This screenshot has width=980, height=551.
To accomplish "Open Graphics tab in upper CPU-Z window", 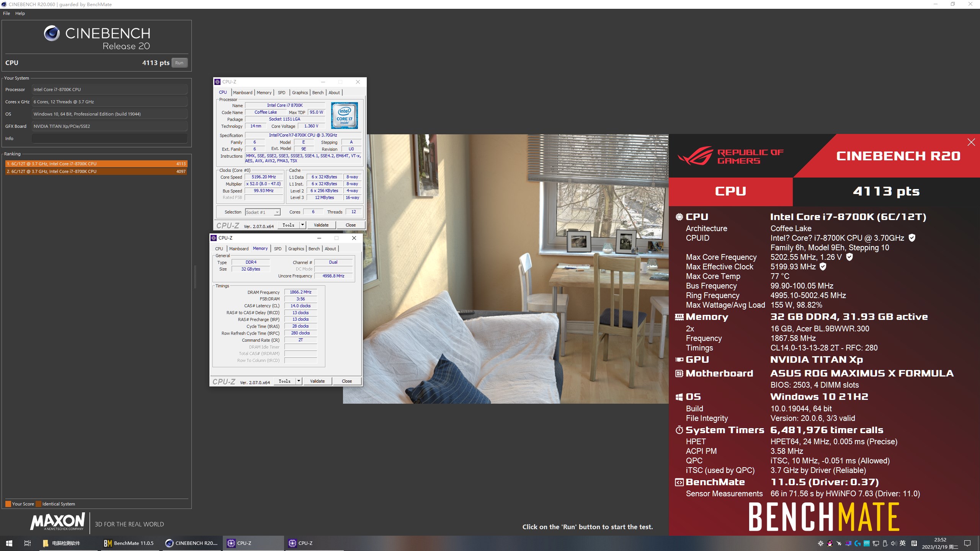I will (300, 93).
